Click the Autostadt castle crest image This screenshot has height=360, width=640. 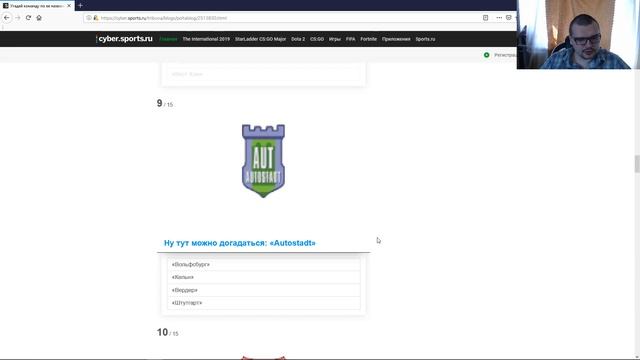click(x=263, y=161)
